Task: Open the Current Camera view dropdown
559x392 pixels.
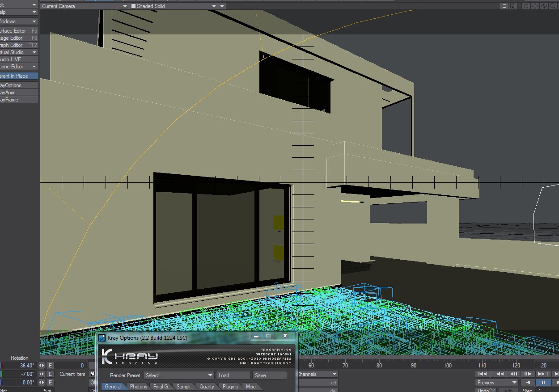Action: click(x=84, y=6)
